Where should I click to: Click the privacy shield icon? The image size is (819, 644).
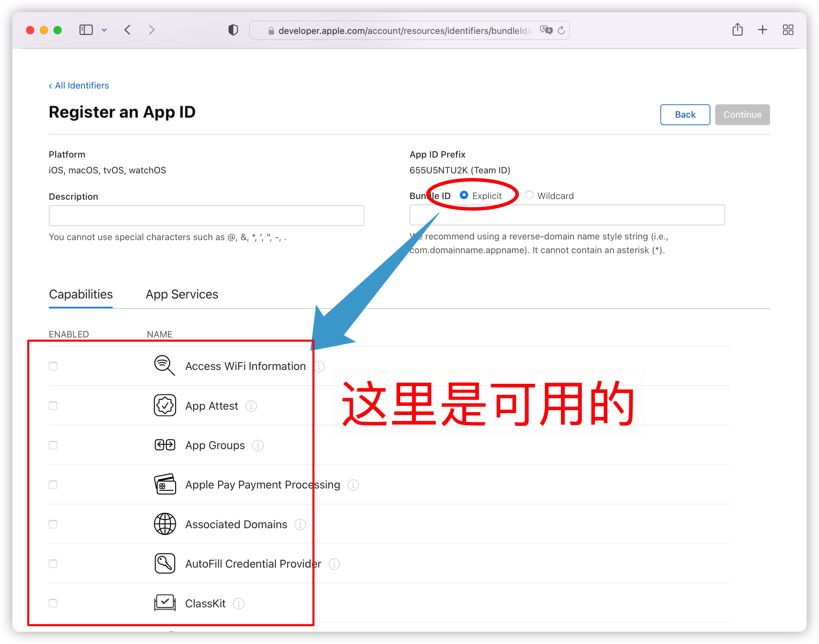(233, 30)
